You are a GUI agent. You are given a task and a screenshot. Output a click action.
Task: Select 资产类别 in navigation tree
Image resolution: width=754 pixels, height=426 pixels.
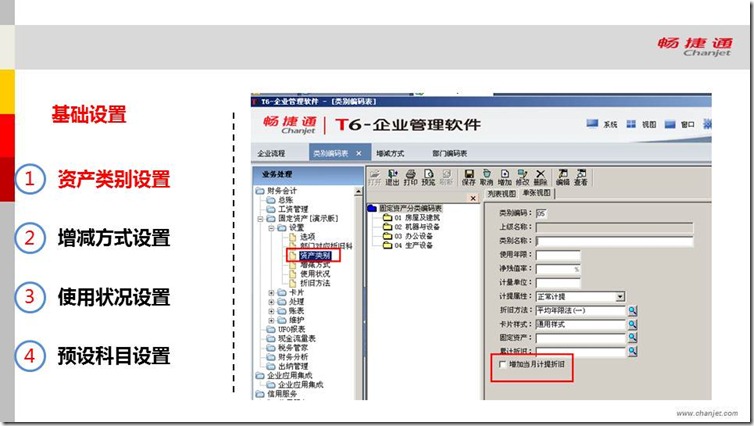315,255
